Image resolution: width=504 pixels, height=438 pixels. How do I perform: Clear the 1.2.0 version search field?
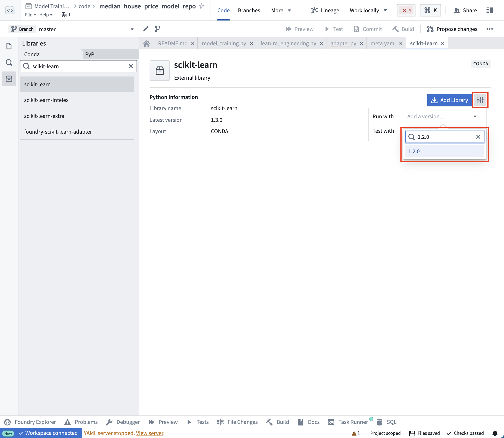tap(478, 137)
